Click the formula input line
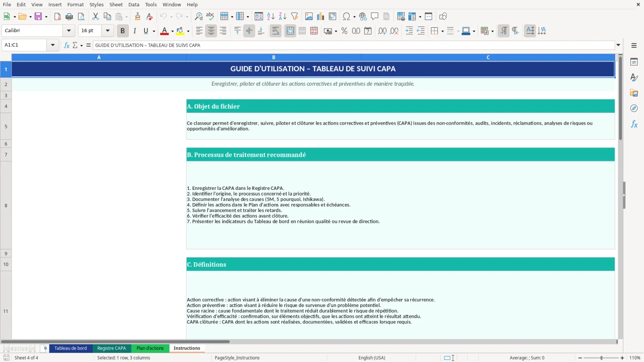 tap(354, 45)
